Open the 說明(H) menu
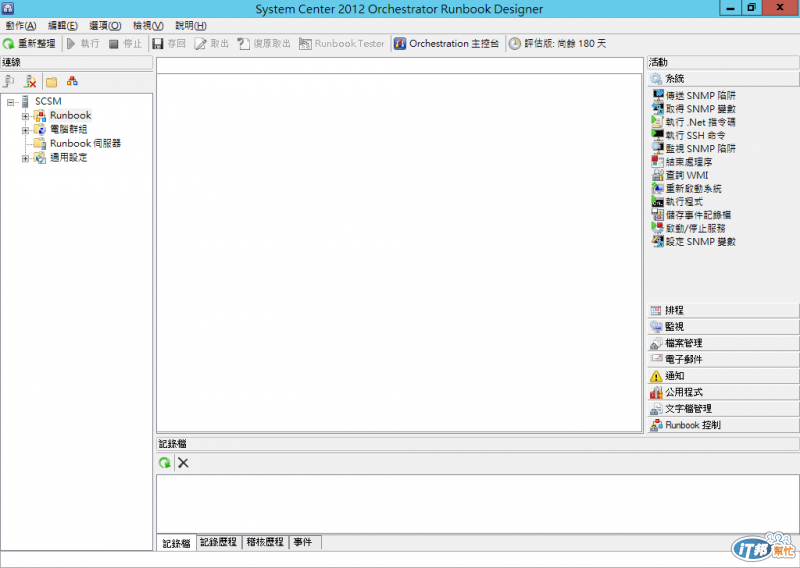This screenshot has height=568, width=800. (191, 26)
